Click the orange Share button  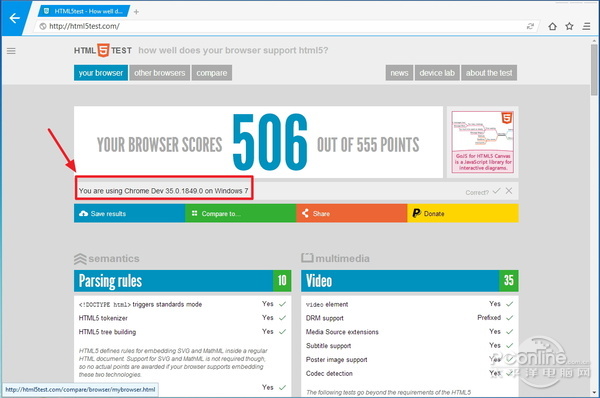pos(352,213)
